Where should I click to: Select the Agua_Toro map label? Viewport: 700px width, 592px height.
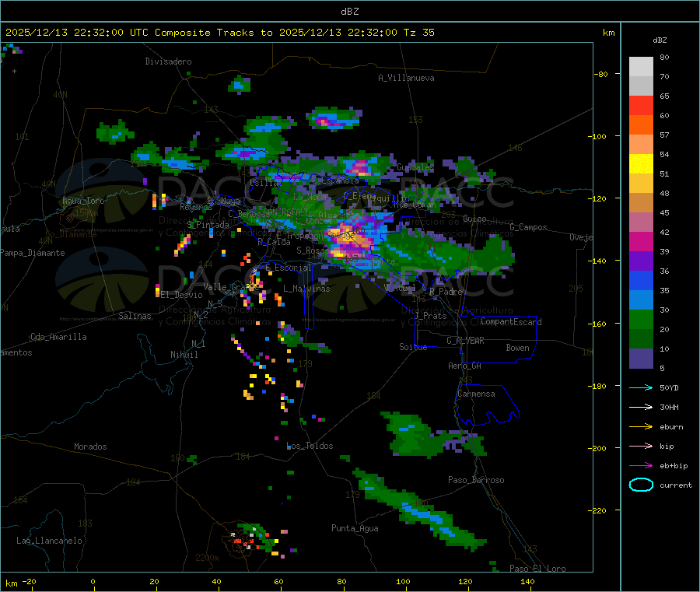(83, 201)
